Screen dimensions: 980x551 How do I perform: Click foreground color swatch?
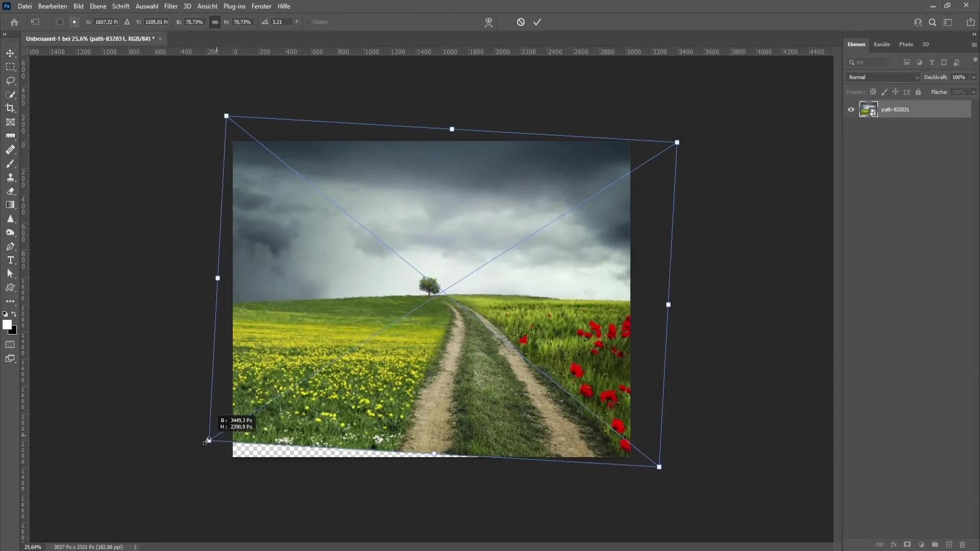(8, 325)
